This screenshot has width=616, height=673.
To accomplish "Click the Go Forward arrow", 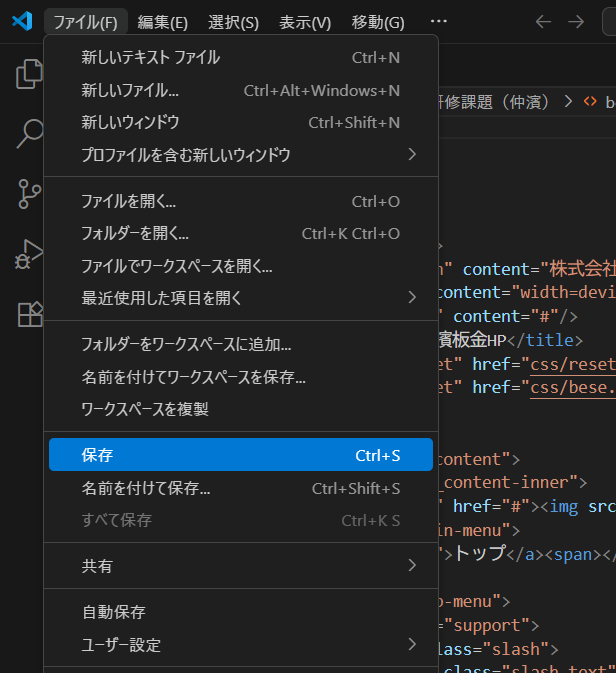I will coord(576,22).
